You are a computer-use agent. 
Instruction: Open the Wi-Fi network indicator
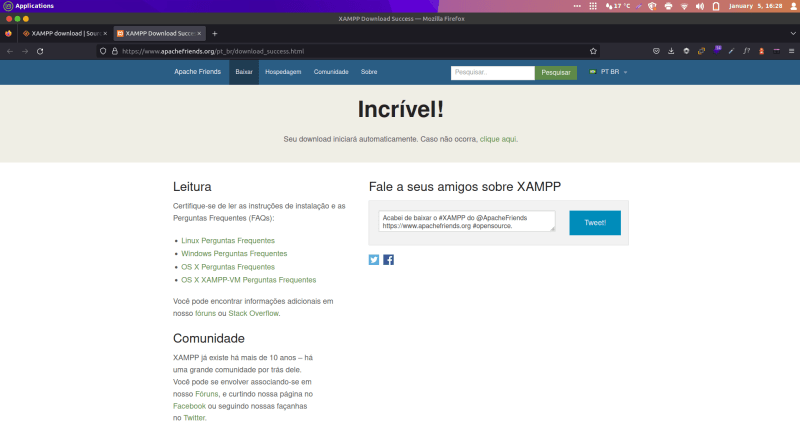coord(684,6)
